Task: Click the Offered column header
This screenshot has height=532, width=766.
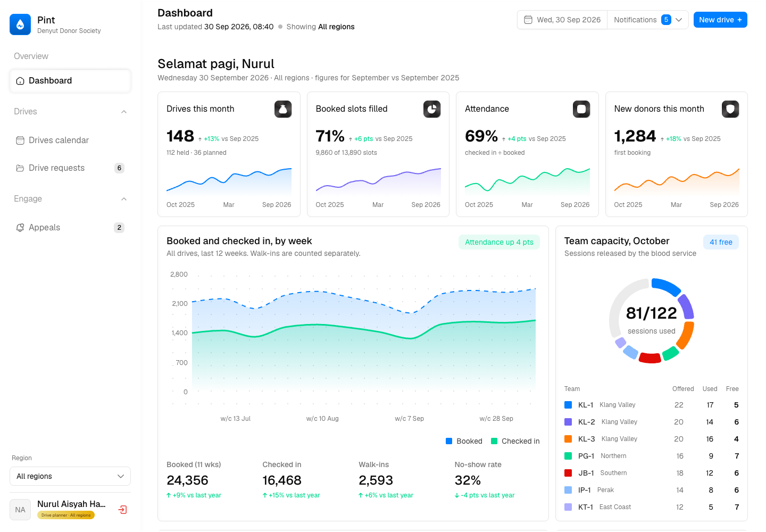Action: click(x=683, y=389)
